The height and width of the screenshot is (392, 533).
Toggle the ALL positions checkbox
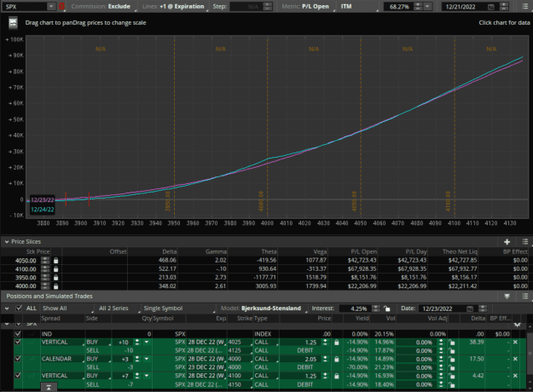click(19, 308)
